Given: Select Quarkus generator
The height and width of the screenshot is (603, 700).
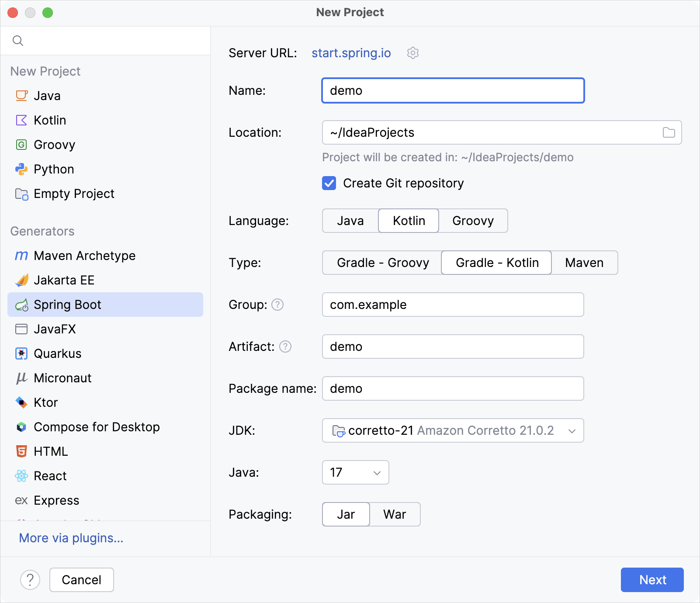Looking at the screenshot, I should [x=105, y=353].
